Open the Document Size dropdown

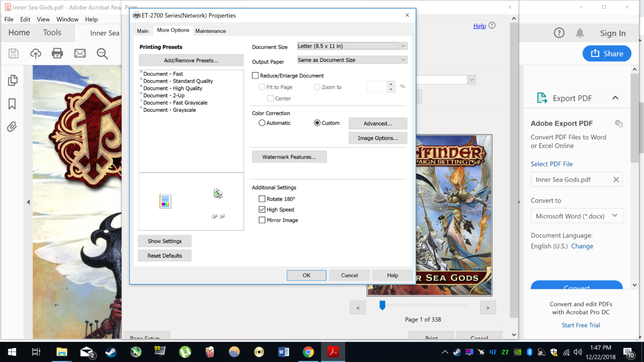pyautogui.click(x=352, y=46)
